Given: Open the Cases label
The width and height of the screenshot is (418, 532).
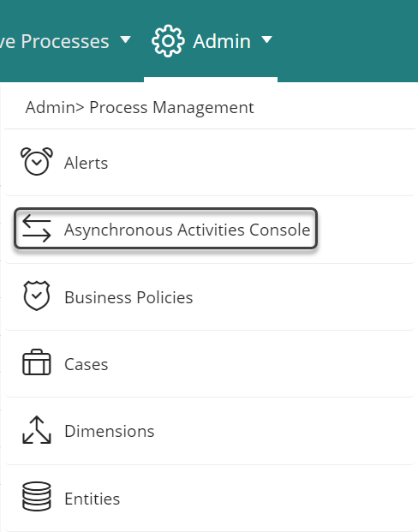Looking at the screenshot, I should pos(87,364).
